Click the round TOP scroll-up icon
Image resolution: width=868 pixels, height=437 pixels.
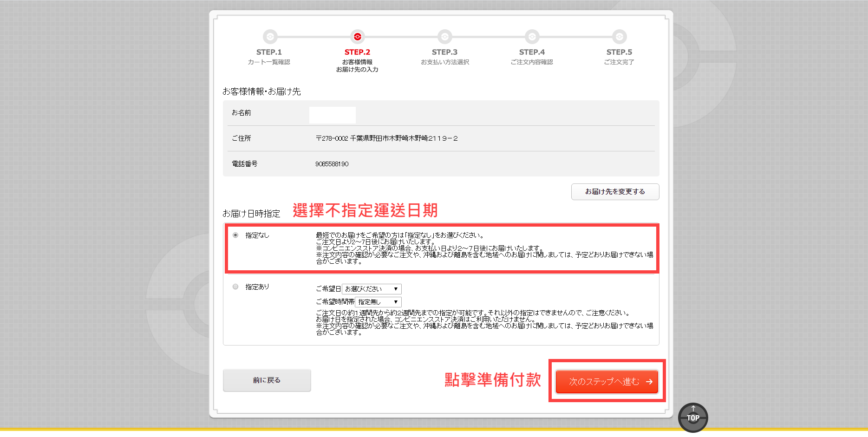[693, 417]
